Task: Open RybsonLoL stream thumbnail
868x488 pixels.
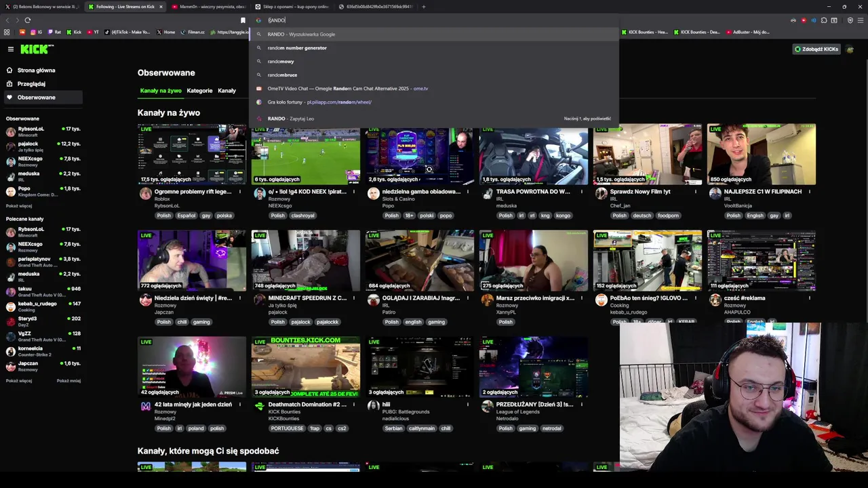Action: (192, 154)
